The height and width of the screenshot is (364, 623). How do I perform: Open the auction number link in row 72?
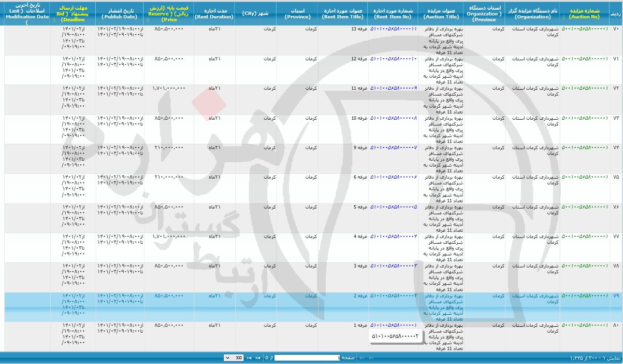click(x=585, y=88)
